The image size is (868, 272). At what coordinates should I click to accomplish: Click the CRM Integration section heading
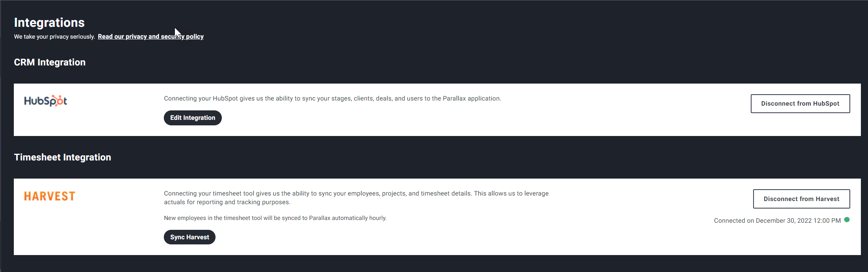coord(50,62)
